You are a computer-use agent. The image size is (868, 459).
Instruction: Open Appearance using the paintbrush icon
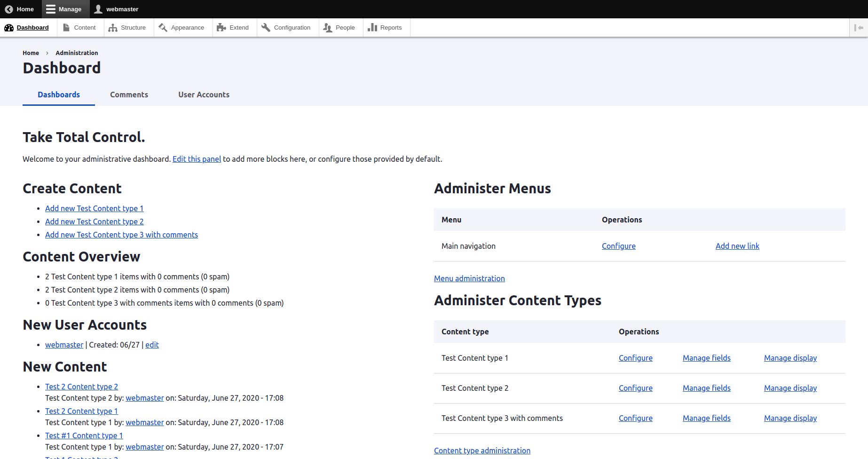164,27
